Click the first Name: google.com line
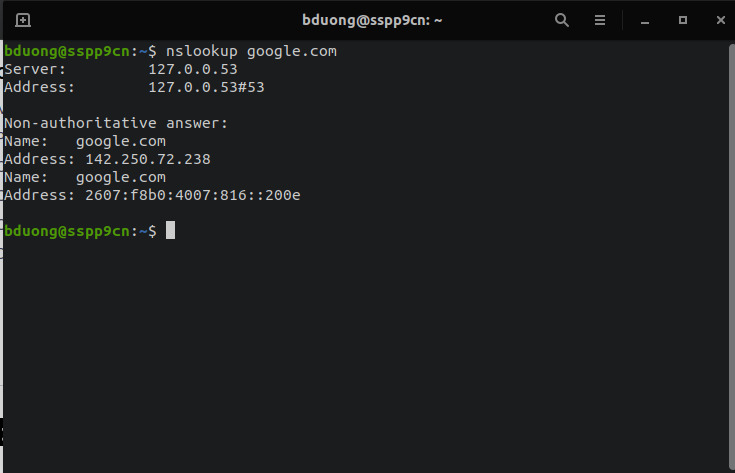 [x=85, y=141]
